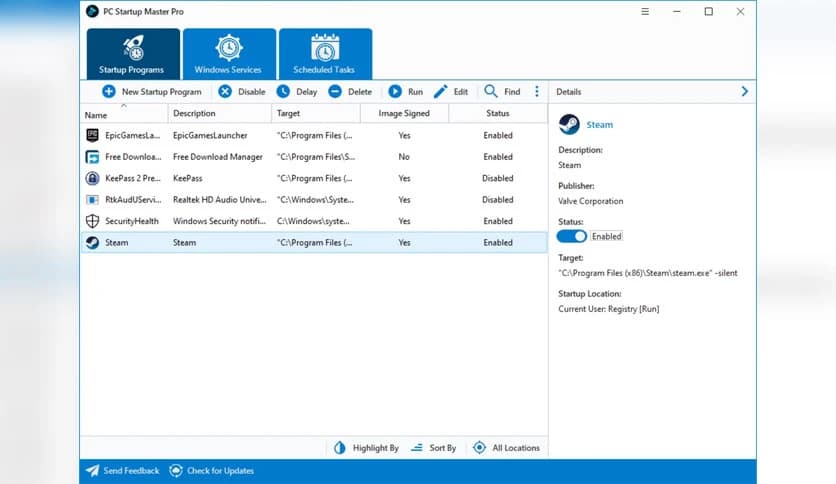Open the three-dot more options menu
This screenshot has width=836, height=484.
point(537,91)
